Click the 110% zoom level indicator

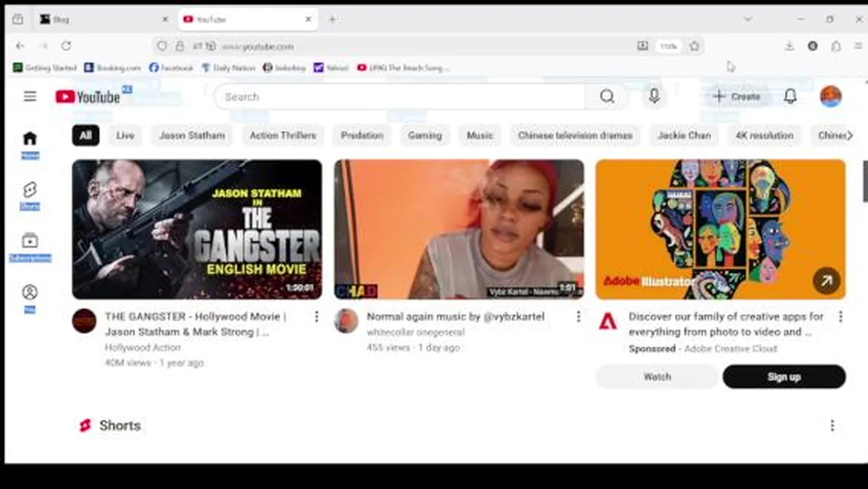[x=668, y=46]
